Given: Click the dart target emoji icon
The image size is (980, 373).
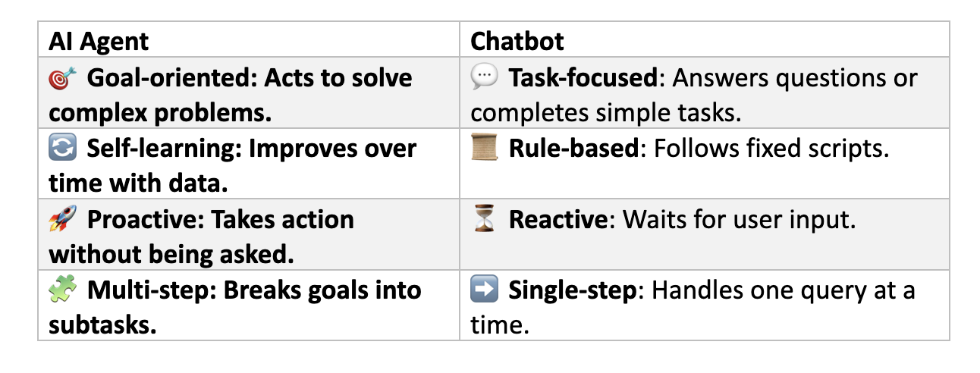Looking at the screenshot, I should (61, 77).
